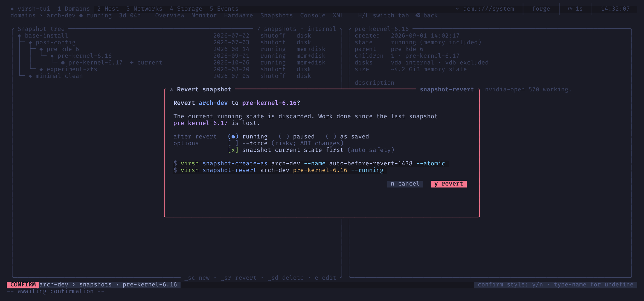The width and height of the screenshot is (644, 301).
Task: Click the confirm style y/n setting
Action: coord(510,284)
